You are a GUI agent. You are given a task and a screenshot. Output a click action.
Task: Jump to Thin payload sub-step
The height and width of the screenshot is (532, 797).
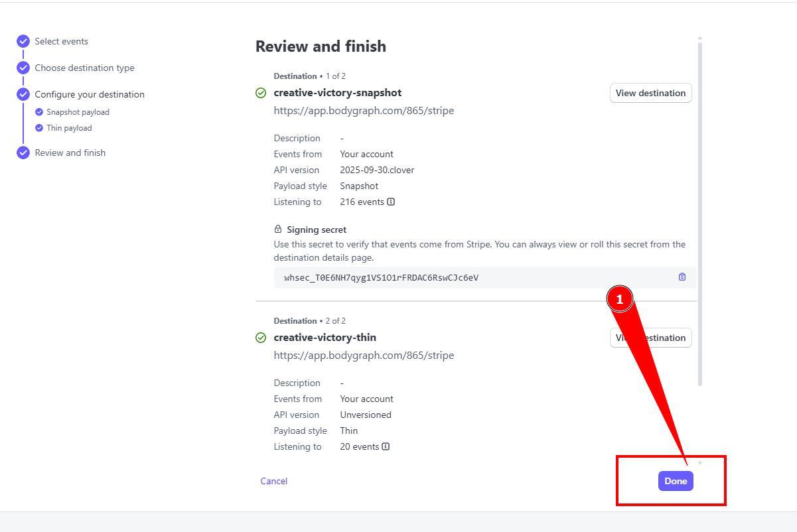point(69,128)
